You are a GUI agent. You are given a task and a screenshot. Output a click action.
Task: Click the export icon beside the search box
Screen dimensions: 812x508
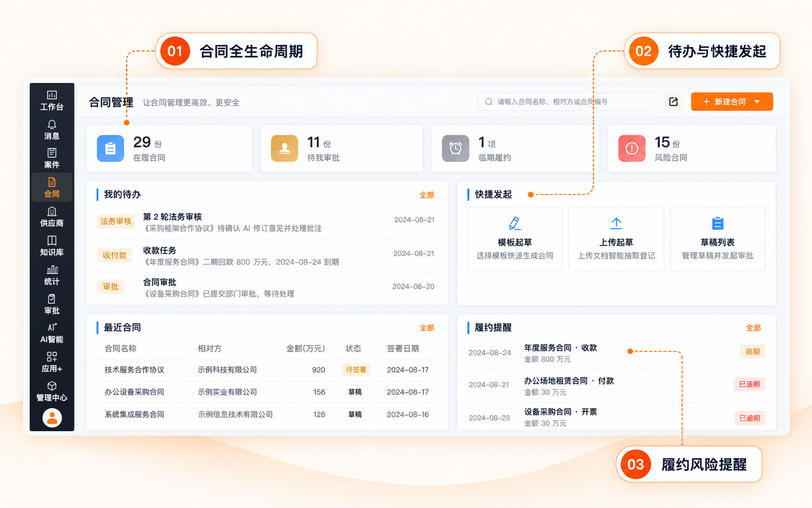674,101
